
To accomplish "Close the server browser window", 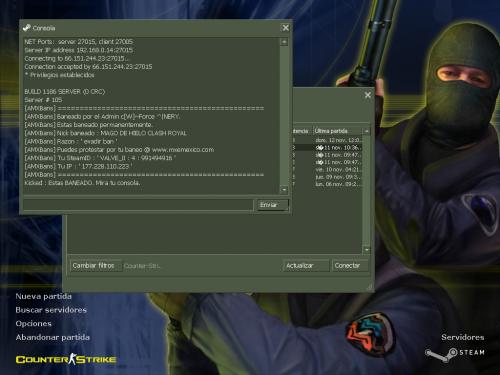I will 368,95.
